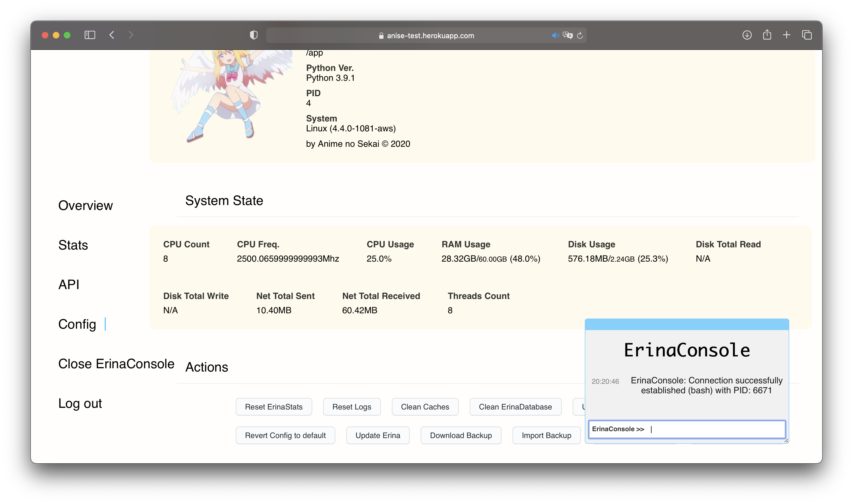Mute tab audio with speaker icon
The width and height of the screenshot is (853, 504).
(555, 35)
